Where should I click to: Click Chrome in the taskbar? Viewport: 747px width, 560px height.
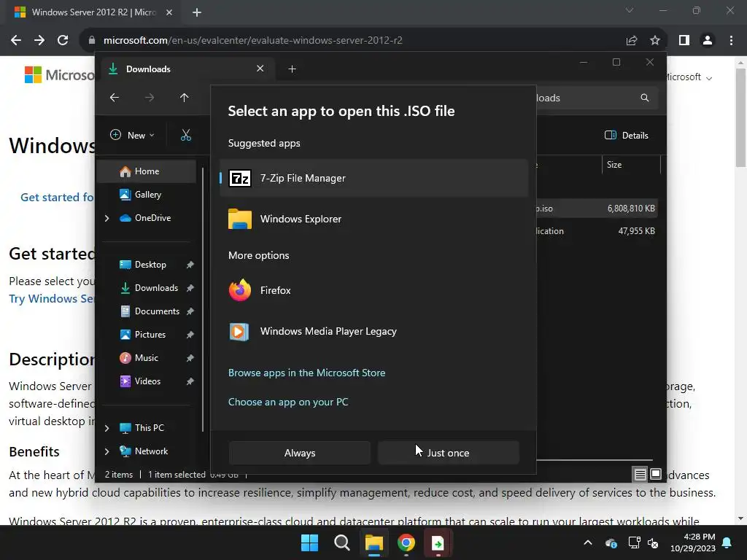[406, 542]
